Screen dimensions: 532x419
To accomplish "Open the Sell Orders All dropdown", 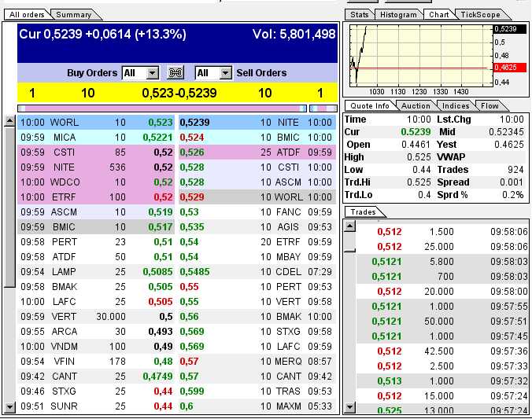I will (214, 73).
